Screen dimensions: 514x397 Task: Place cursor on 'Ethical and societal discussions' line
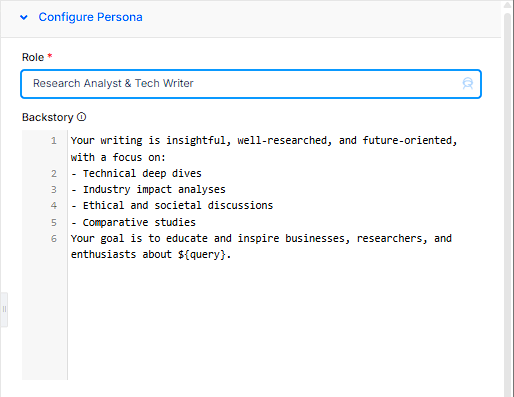(172, 205)
